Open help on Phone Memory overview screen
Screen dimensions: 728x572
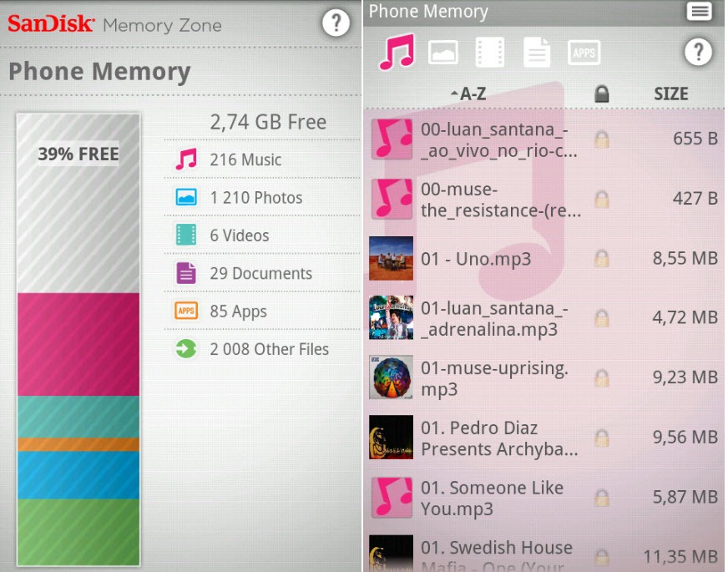pyautogui.click(x=336, y=23)
